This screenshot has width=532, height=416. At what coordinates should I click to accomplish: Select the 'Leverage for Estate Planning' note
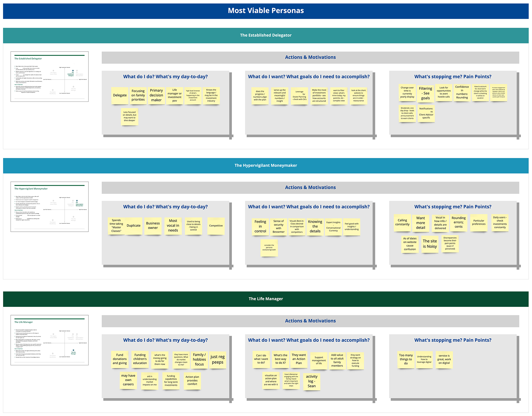(299, 96)
